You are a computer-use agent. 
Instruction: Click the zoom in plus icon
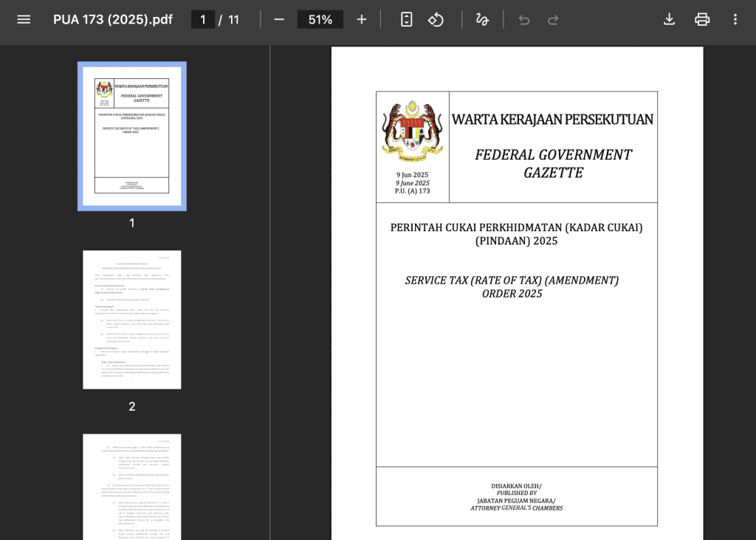click(362, 19)
